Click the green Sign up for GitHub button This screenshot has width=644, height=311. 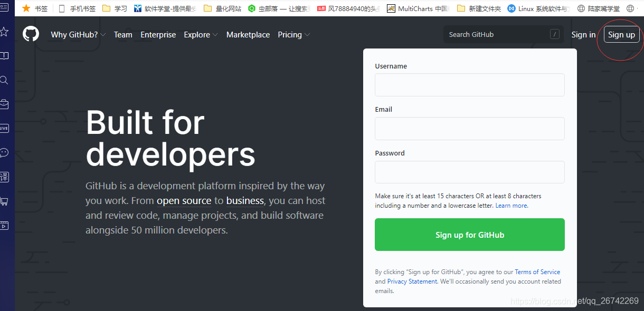coord(469,235)
